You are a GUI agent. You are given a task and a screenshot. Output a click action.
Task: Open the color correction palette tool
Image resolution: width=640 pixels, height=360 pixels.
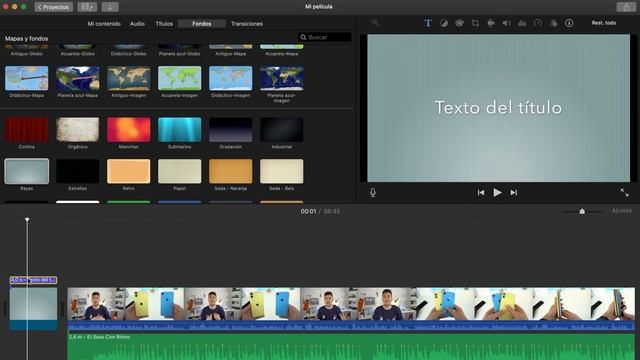(459, 23)
